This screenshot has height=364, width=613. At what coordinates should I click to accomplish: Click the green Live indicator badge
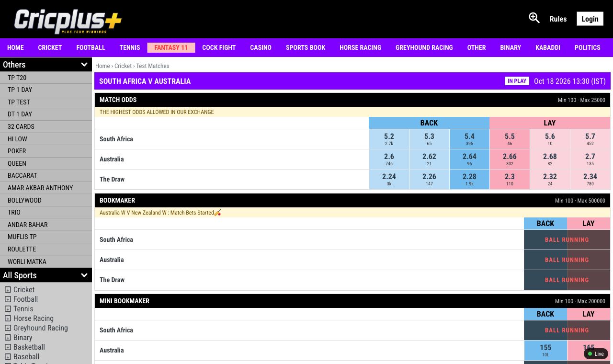tap(596, 354)
